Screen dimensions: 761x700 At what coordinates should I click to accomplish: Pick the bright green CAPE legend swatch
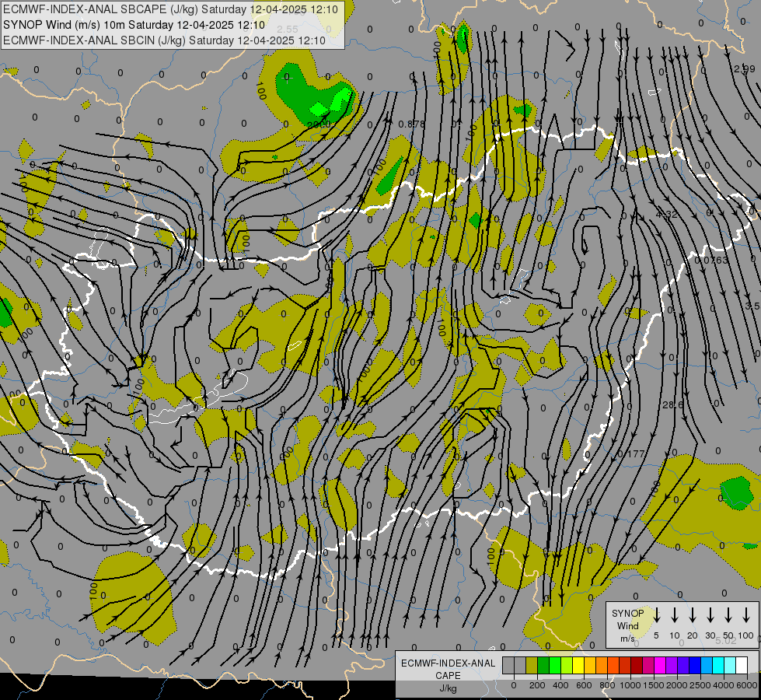[x=555, y=666]
